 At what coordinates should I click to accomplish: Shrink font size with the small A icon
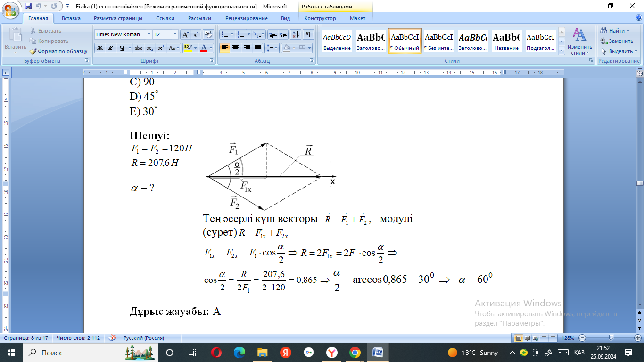tap(196, 34)
